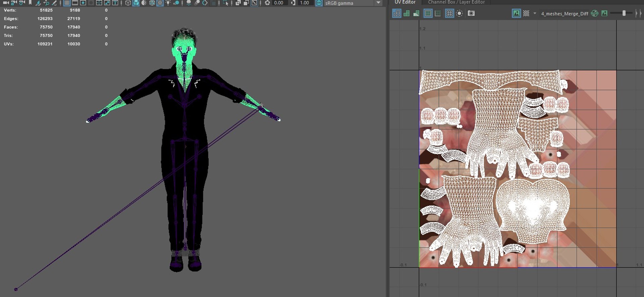The width and height of the screenshot is (644, 297).
Task: Open the texture list dropdown arrow
Action: tap(535, 13)
